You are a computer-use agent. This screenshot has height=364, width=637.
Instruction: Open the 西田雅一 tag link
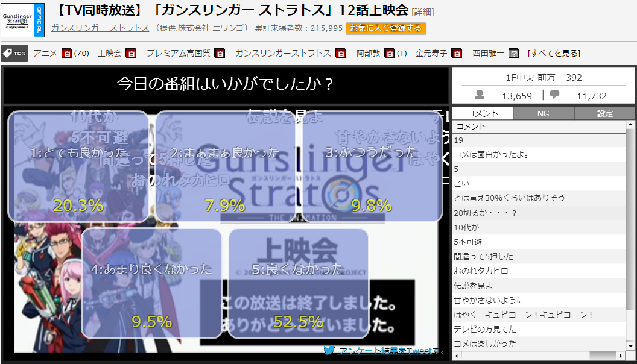489,53
